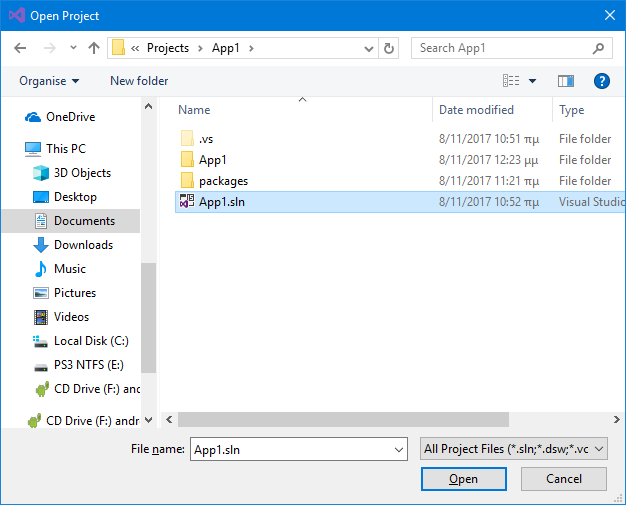The width and height of the screenshot is (626, 505).
Task: Click the Downloads blue arrow icon
Action: click(x=41, y=245)
